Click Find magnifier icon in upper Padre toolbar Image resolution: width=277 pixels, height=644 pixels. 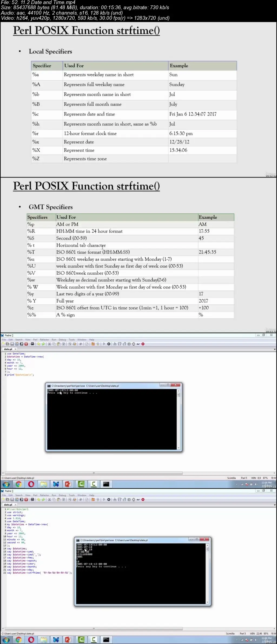pyautogui.click(x=70, y=344)
